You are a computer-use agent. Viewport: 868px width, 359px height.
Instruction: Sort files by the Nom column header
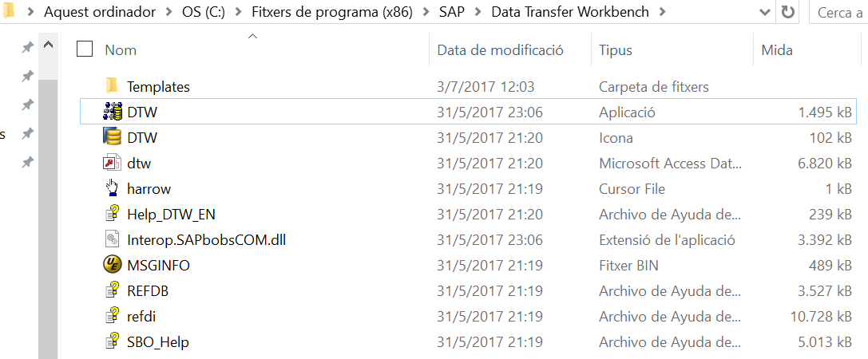click(121, 49)
